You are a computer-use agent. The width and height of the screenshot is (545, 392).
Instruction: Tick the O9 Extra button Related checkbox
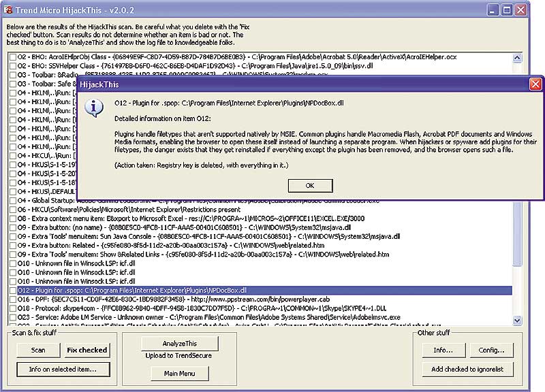tap(13, 246)
